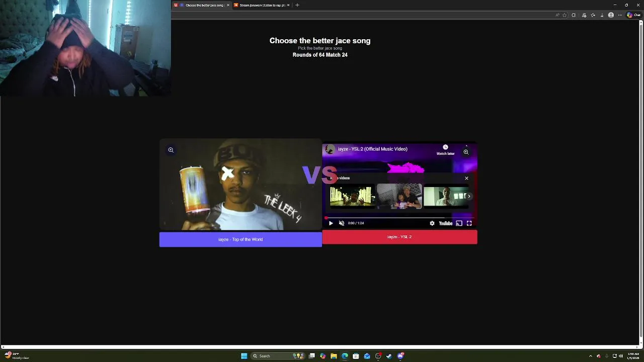Close the Stream jonswerv tab
Viewport: 644px width, 362px height.
[x=288, y=5]
